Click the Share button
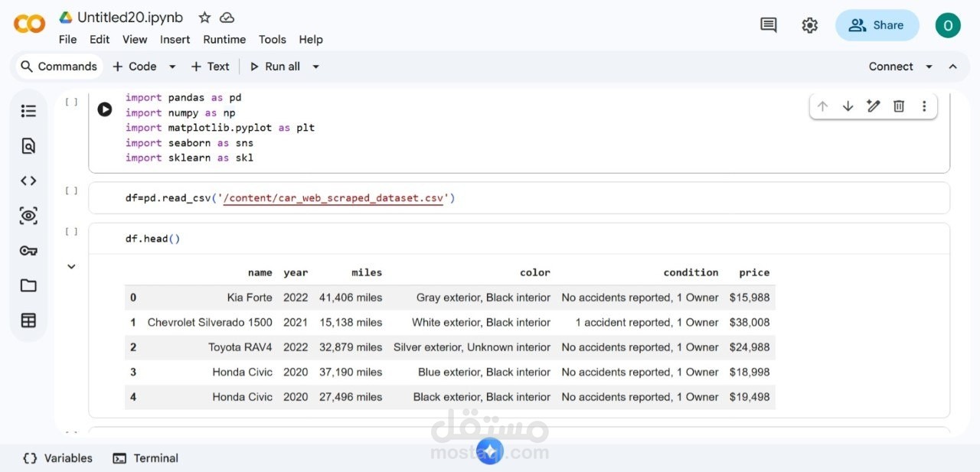 coord(877,25)
